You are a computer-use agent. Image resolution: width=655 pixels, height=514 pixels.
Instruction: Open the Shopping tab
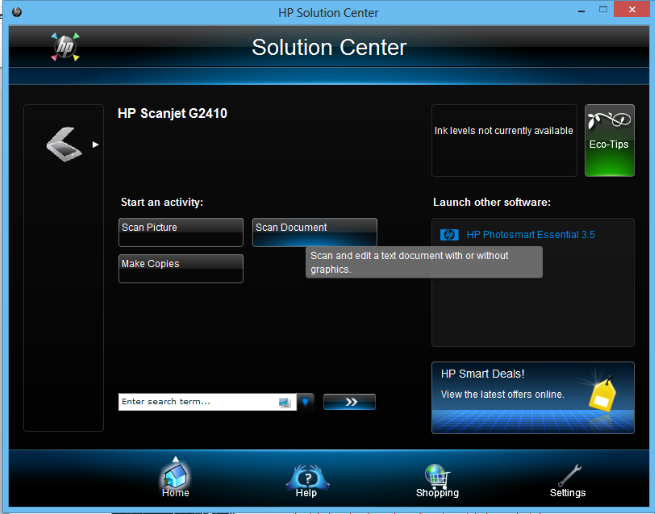pos(437,481)
